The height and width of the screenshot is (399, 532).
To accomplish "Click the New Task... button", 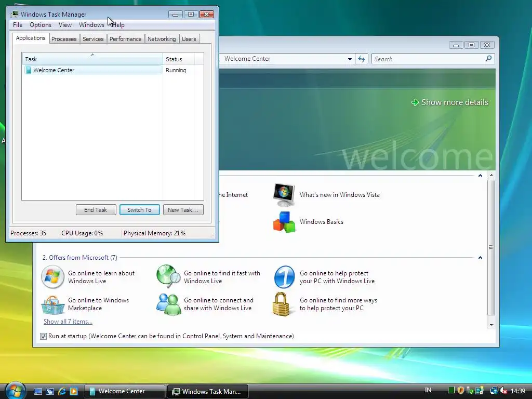I will tap(183, 210).
